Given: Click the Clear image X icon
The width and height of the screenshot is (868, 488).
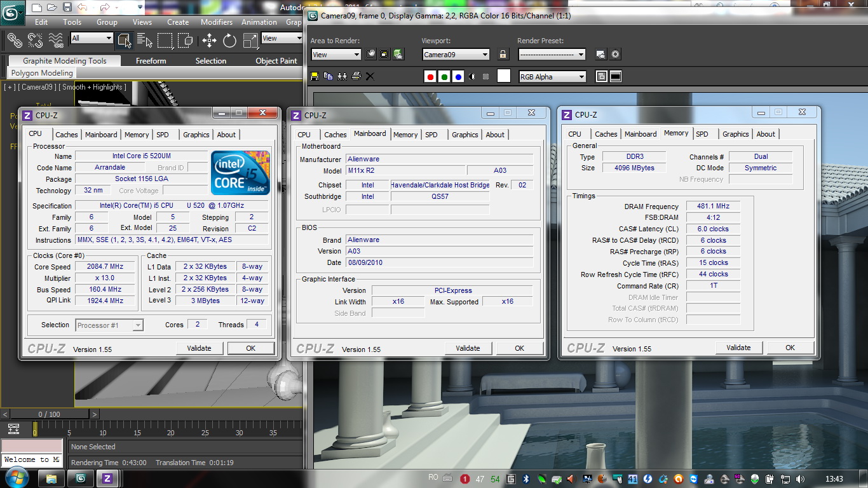Looking at the screenshot, I should (x=370, y=76).
